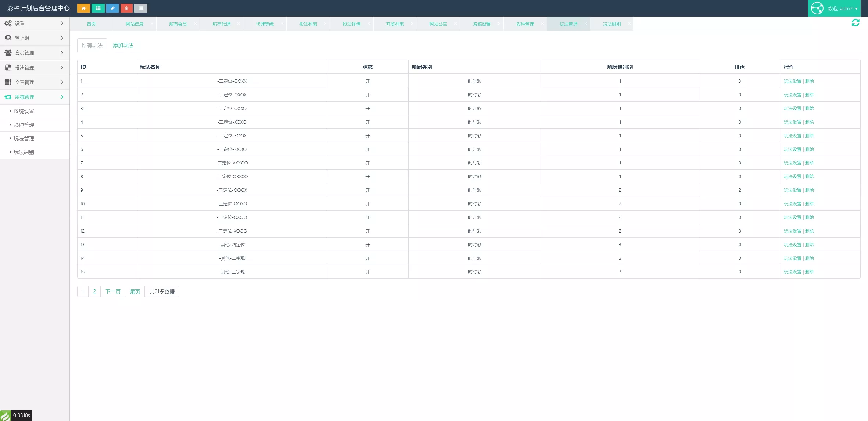Image resolution: width=868 pixels, height=421 pixels.
Task: Click the admin avatar icon in header
Action: [817, 8]
